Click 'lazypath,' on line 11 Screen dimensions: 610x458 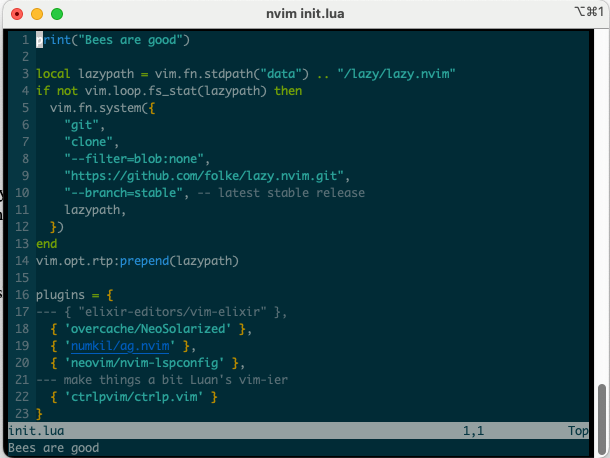pos(95,210)
